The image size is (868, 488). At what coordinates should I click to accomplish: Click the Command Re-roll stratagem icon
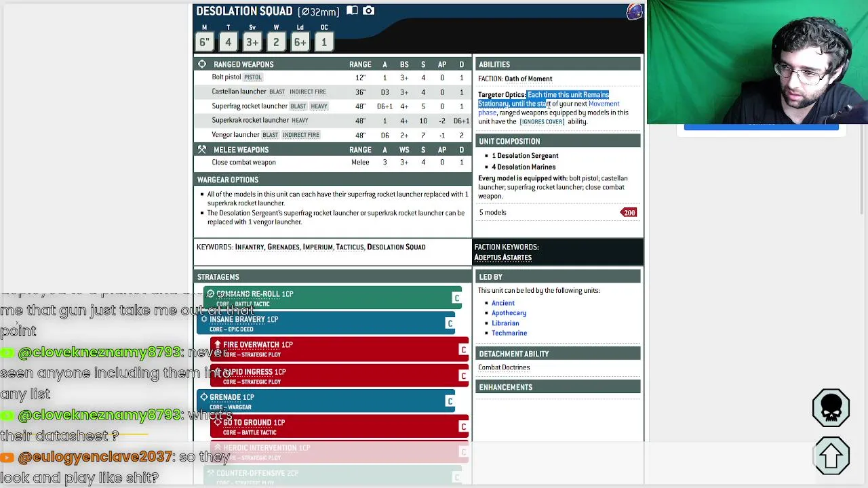[210, 294]
